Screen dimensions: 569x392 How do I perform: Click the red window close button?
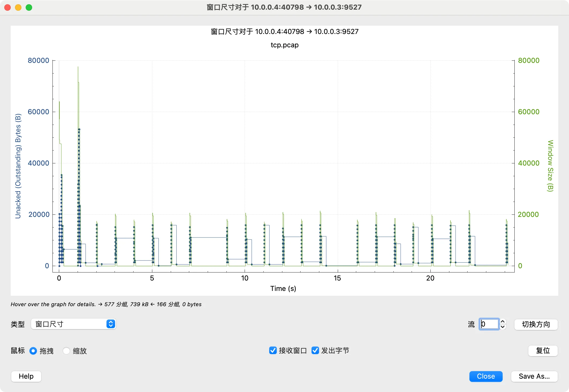(7, 7)
